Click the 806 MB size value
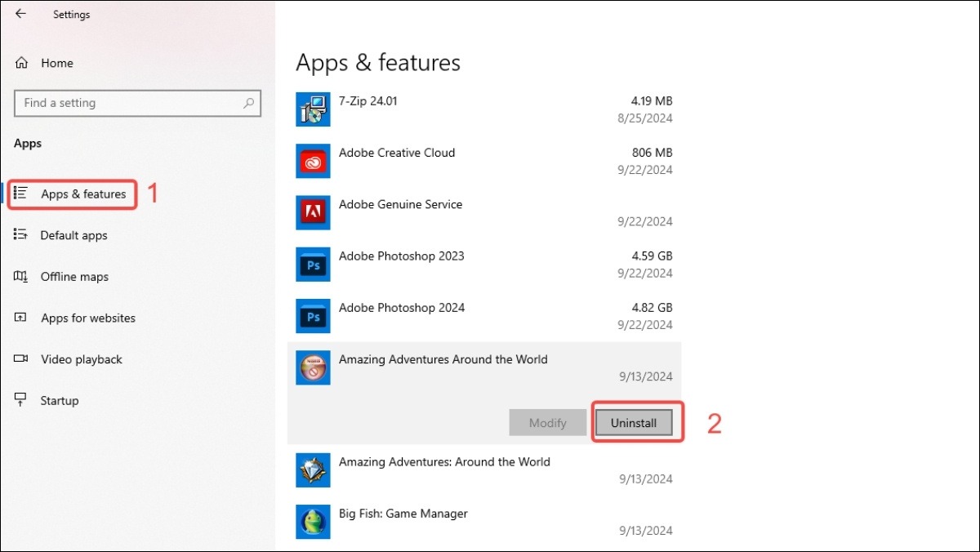Screen dimensions: 980x552 point(653,153)
